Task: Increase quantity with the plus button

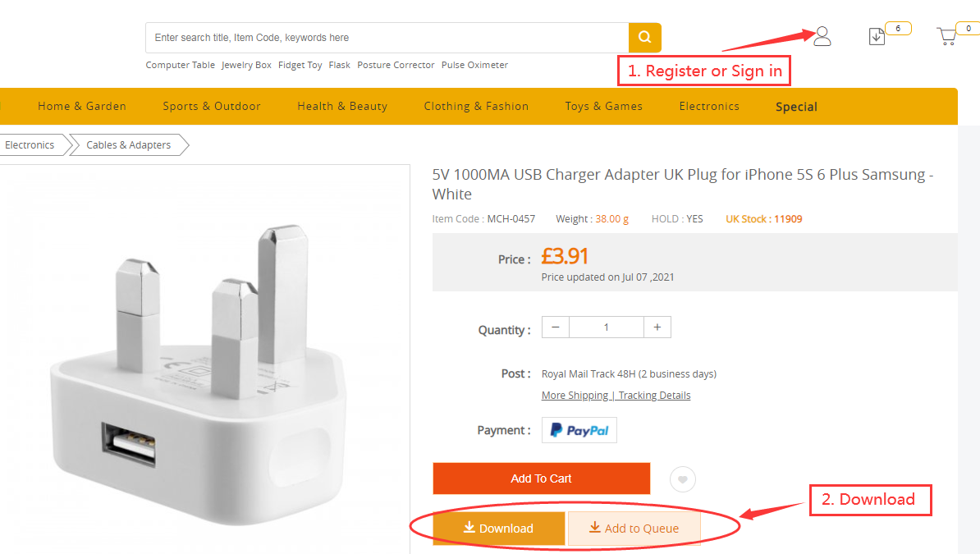Action: (657, 327)
